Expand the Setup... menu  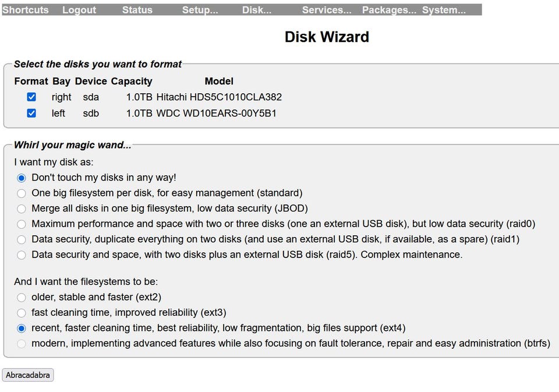pos(200,10)
